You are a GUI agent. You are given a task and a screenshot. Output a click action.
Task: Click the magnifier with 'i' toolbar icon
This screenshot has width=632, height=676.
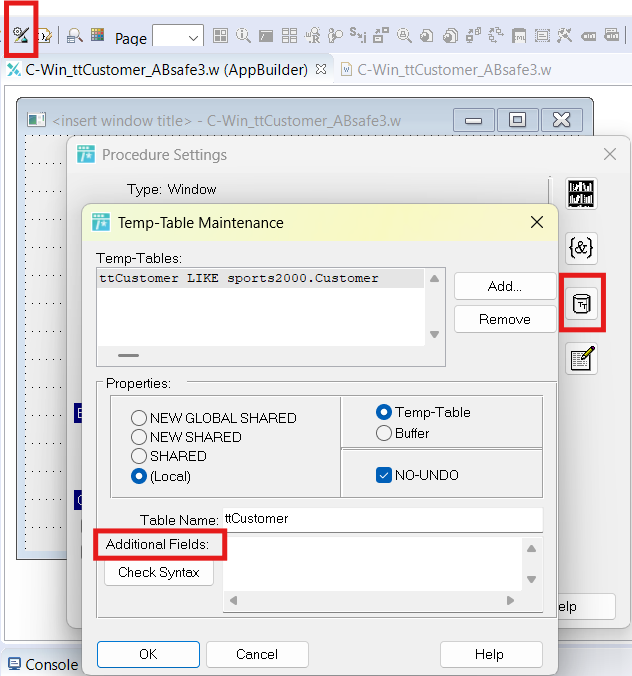pyautogui.click(x=243, y=36)
